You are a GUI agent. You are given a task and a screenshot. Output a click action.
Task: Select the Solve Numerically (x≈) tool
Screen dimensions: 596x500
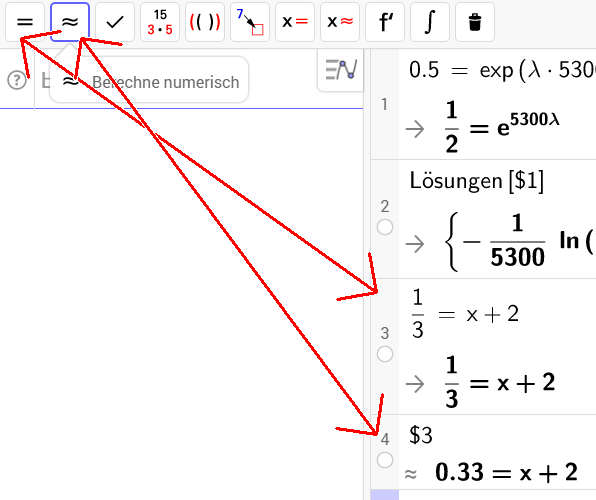[x=340, y=22]
